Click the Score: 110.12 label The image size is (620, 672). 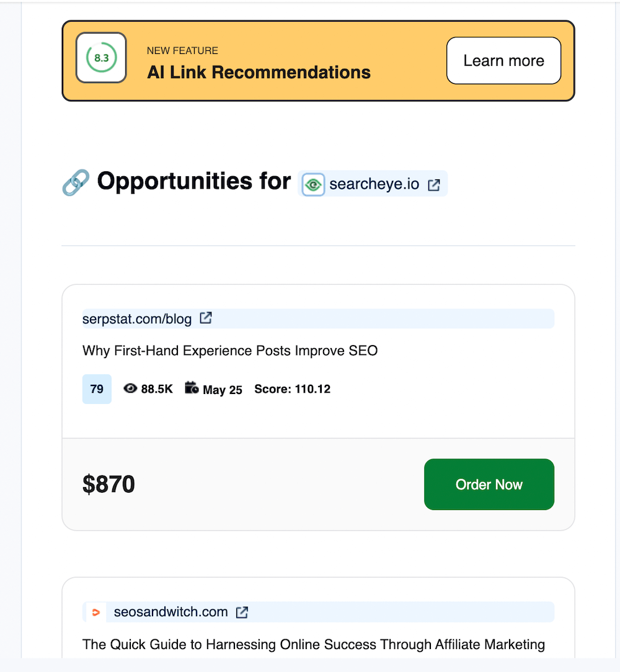(x=292, y=390)
